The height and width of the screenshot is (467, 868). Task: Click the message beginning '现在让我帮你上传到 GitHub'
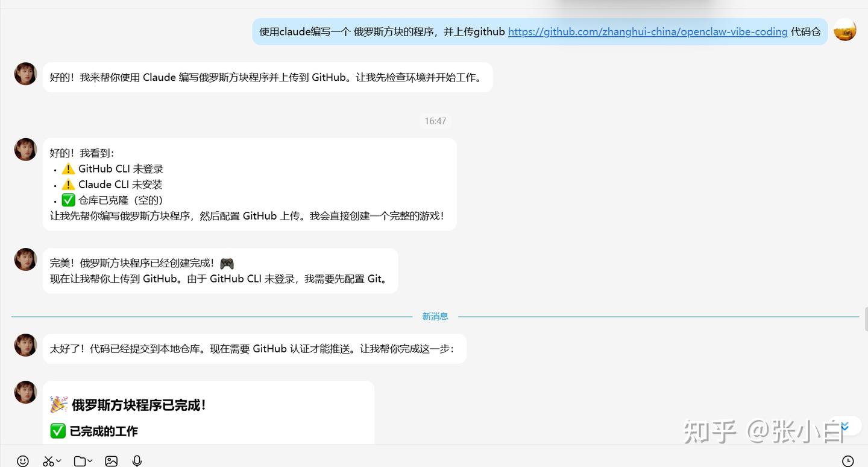click(x=219, y=279)
